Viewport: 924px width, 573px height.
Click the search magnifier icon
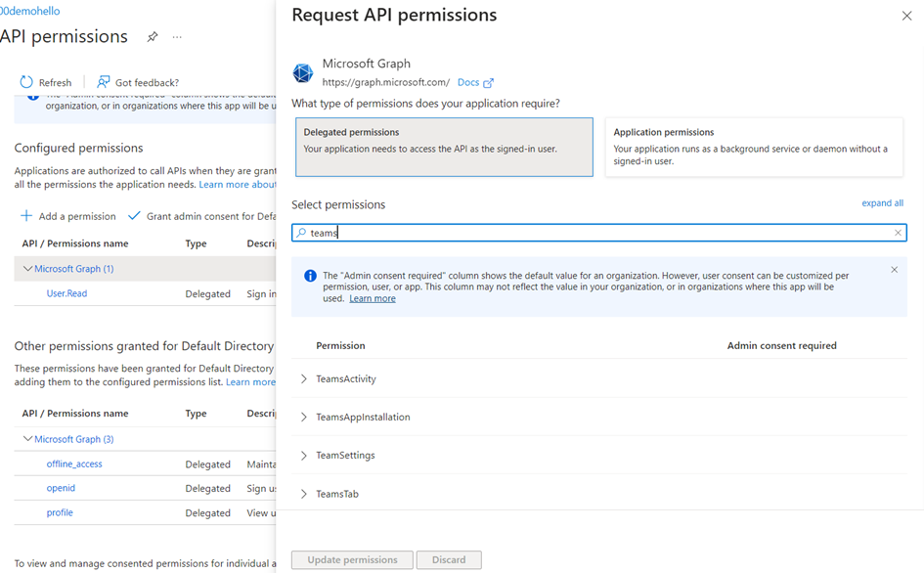tap(301, 233)
